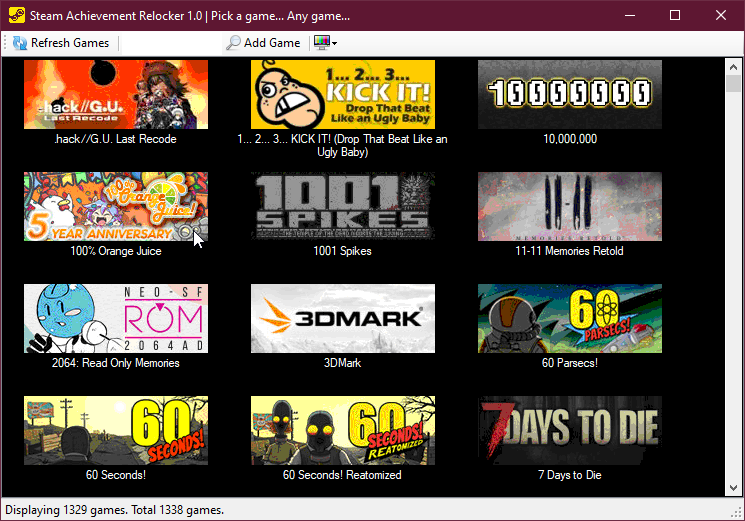Maximize the Steam Achievement Relocker window
Image resolution: width=745 pixels, height=521 pixels.
tap(675, 15)
